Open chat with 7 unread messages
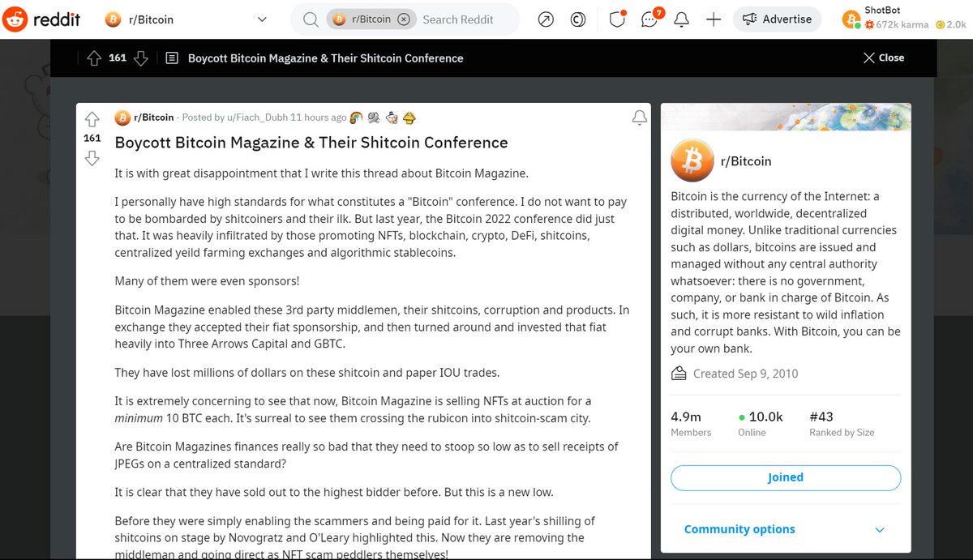Image resolution: width=973 pixels, height=560 pixels. (651, 18)
